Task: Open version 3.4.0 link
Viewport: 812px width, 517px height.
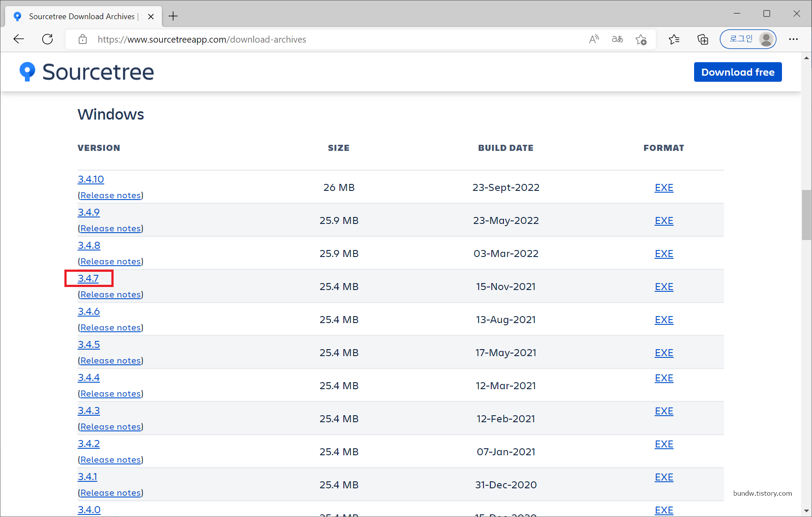Action: [89, 510]
